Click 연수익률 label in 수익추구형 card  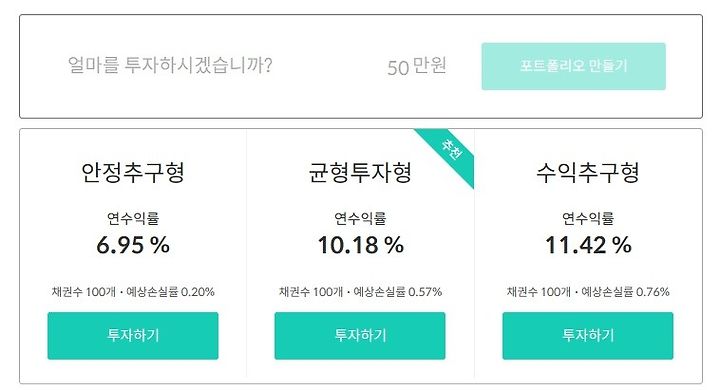(588, 218)
